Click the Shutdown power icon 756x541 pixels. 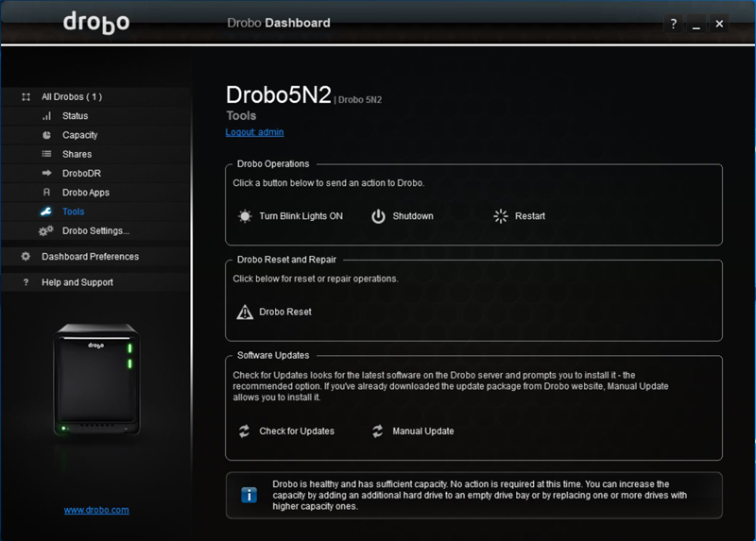click(379, 216)
